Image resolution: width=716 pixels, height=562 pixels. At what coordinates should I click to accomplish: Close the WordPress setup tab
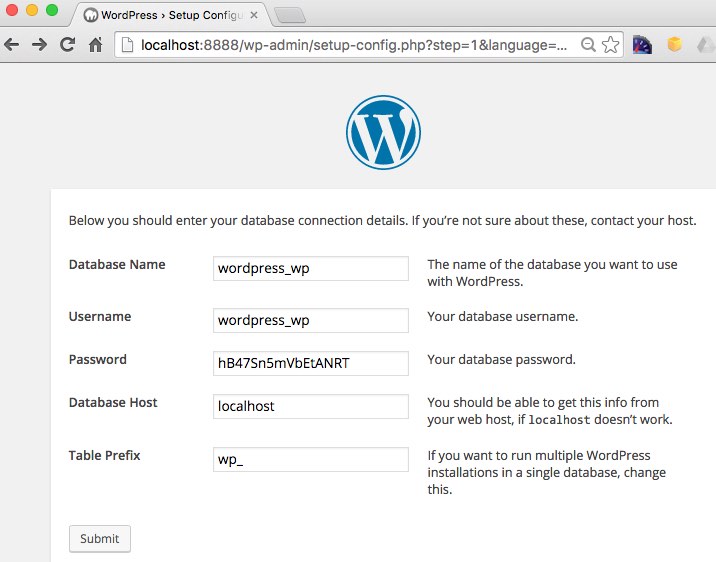coord(256,15)
